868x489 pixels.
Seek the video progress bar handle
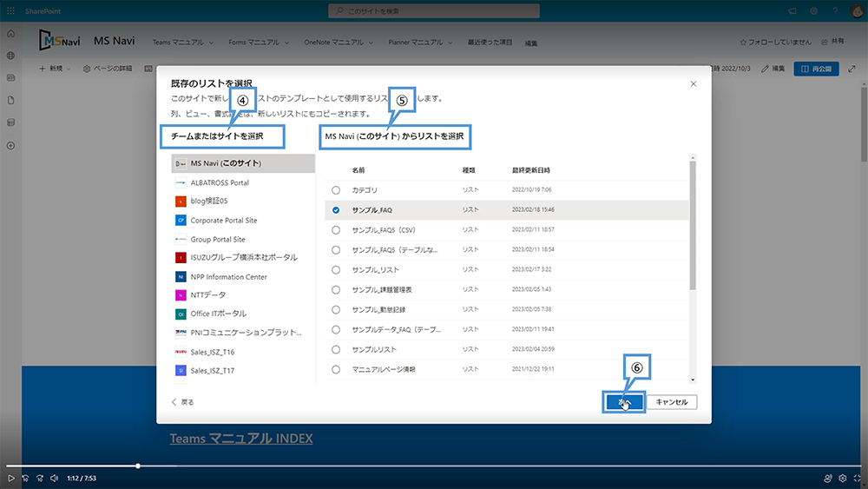[138, 466]
